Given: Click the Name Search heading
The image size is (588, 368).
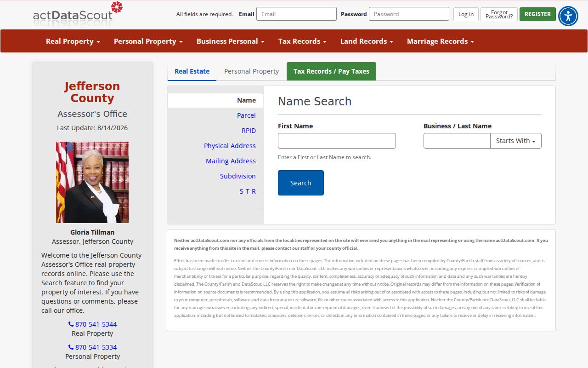Looking at the screenshot, I should (315, 101).
